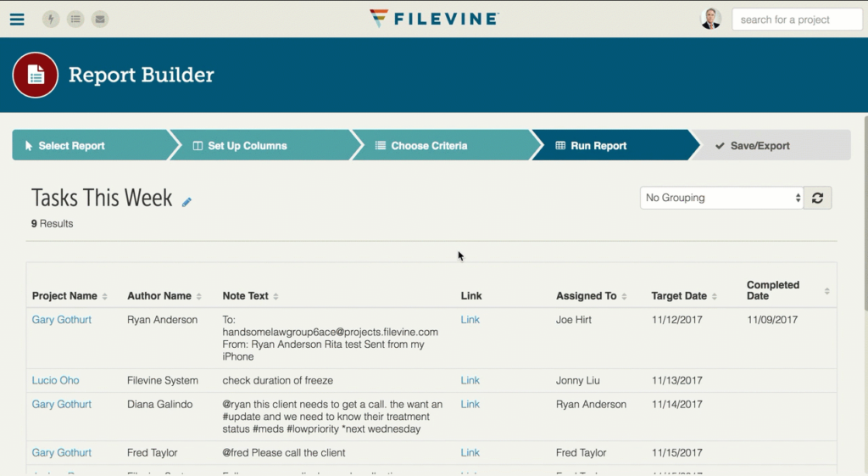Image resolution: width=868 pixels, height=476 pixels.
Task: Open Gary Gothurt project in Fred Taylor row
Action: 61,453
